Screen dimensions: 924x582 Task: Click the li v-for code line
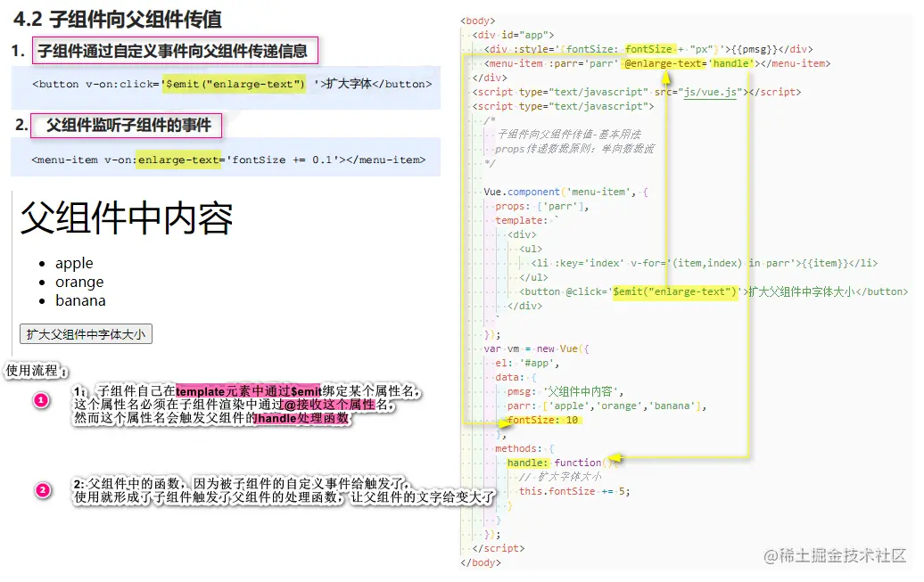pos(705,263)
